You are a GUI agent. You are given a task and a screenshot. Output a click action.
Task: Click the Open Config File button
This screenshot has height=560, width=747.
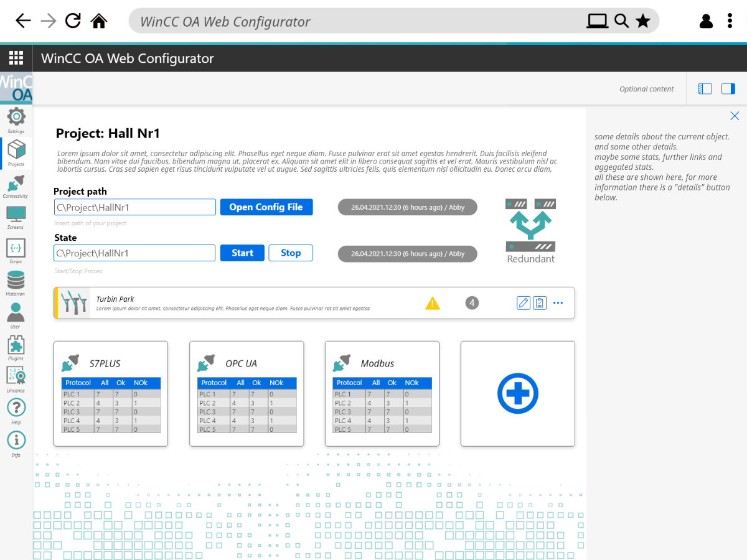tap(266, 207)
